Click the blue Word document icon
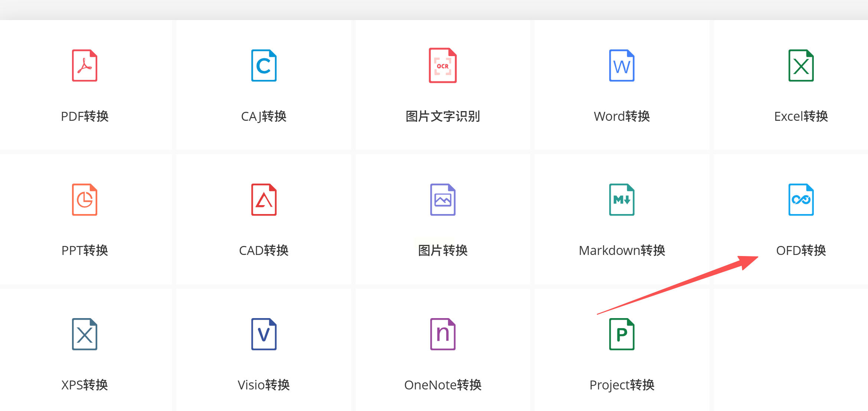Screen dimensions: 868x411 (x=621, y=65)
